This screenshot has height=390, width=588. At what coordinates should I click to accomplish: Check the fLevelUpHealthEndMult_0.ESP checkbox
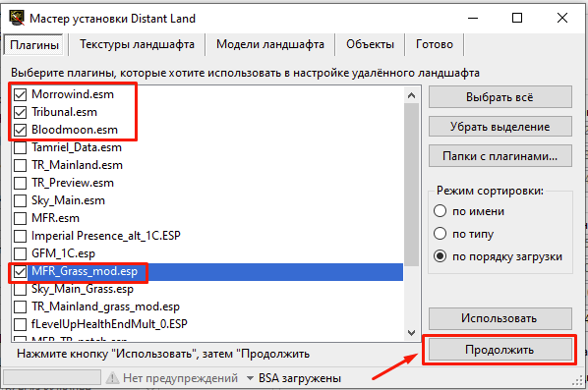coord(20,324)
